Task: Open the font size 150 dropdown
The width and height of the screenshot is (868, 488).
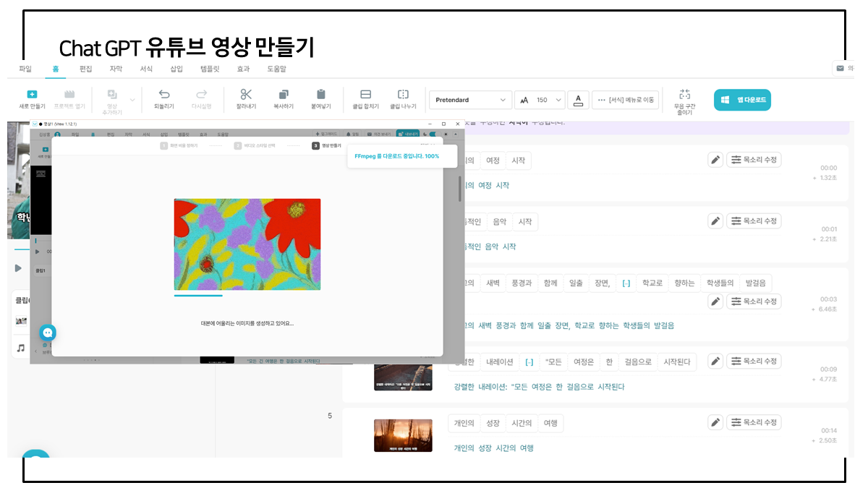Action: tap(540, 100)
